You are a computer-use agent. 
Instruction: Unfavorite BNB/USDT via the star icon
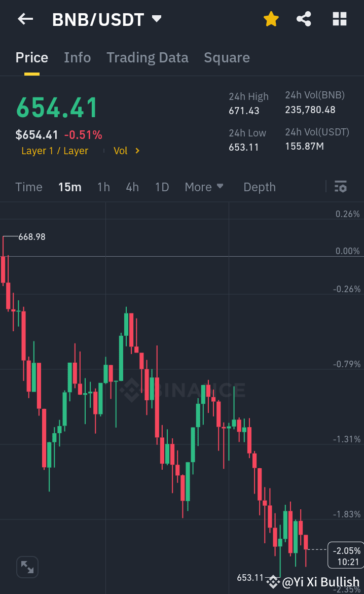[x=271, y=18]
